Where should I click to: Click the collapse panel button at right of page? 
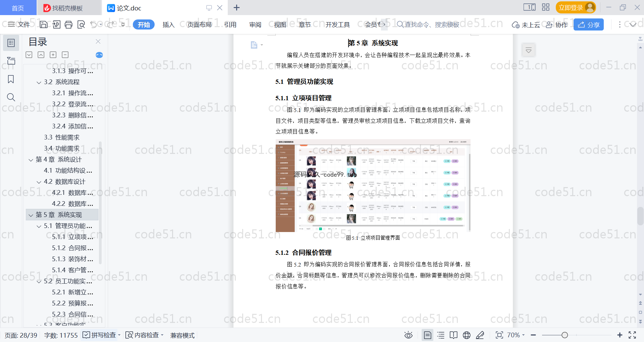pos(529,50)
